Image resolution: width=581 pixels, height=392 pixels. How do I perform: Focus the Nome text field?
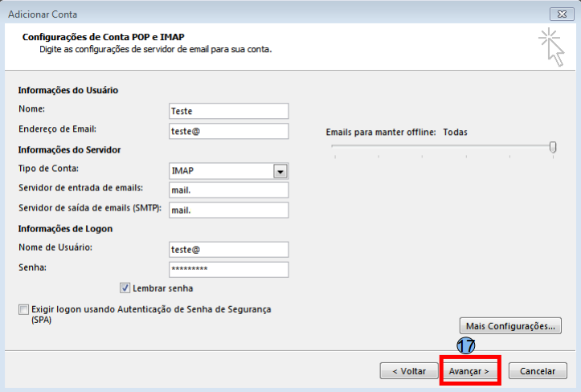coord(228,112)
